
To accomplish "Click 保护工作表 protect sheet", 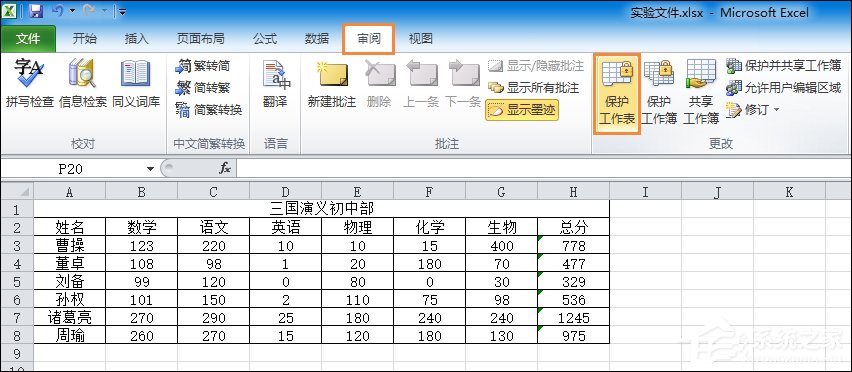I will click(x=617, y=93).
